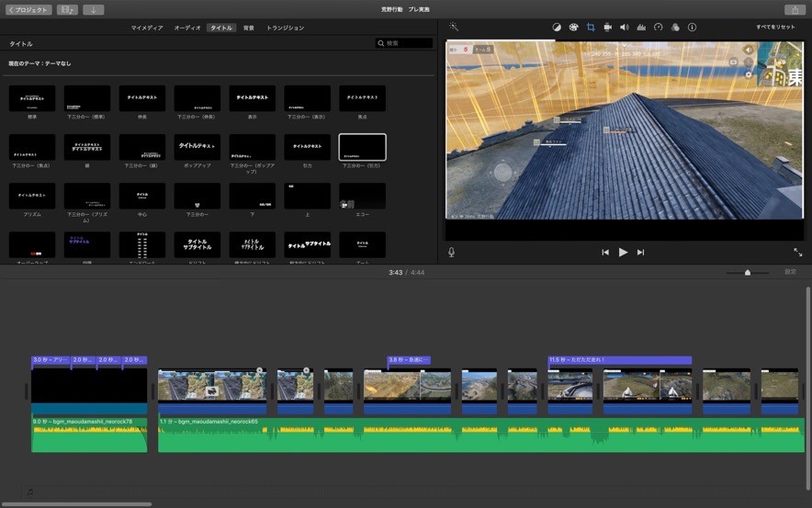812x508 pixels.
Task: Switch to the トランジション tab
Action: point(285,28)
